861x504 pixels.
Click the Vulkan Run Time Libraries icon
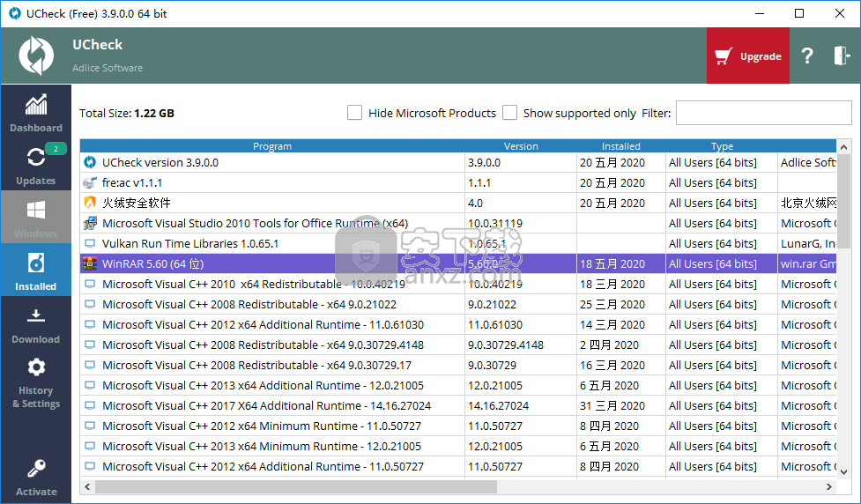click(x=90, y=243)
